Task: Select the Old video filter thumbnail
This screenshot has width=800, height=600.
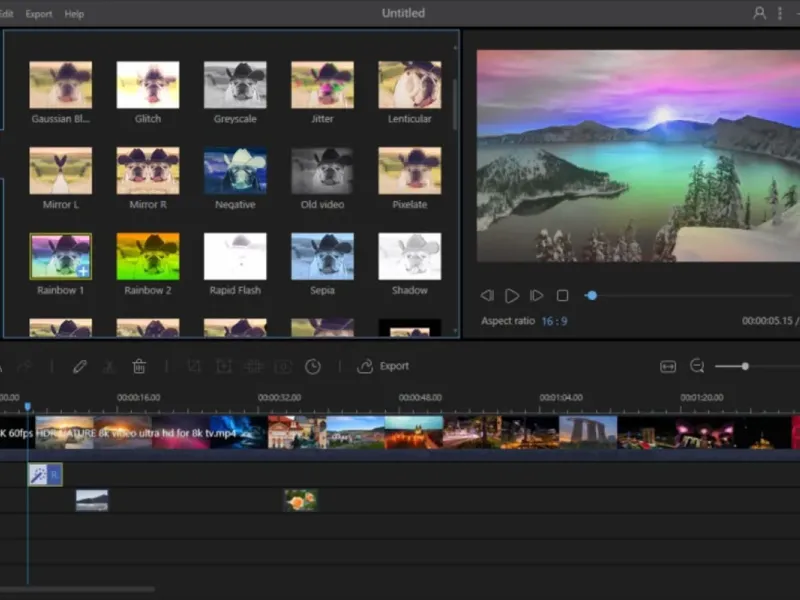Action: (322, 171)
